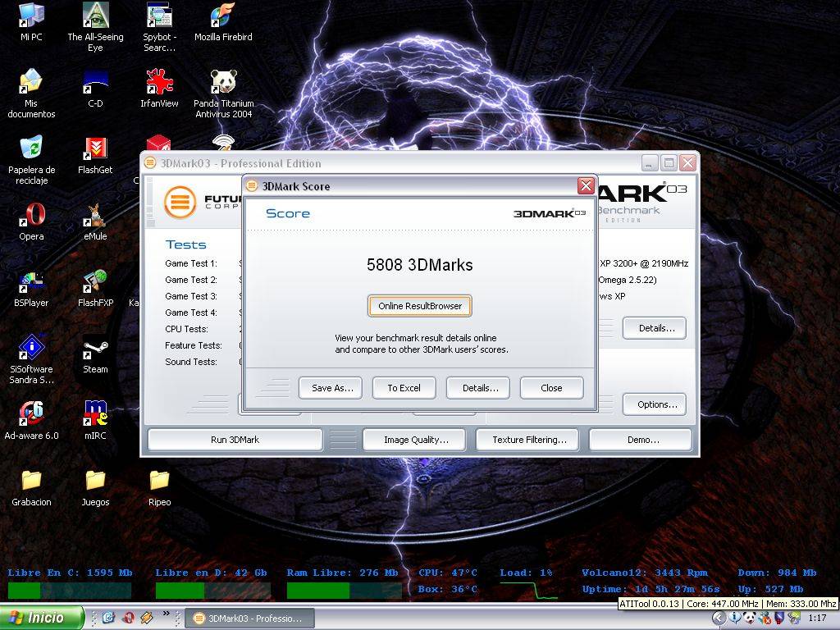Click the 5808 3DMarks score text

[x=420, y=265]
